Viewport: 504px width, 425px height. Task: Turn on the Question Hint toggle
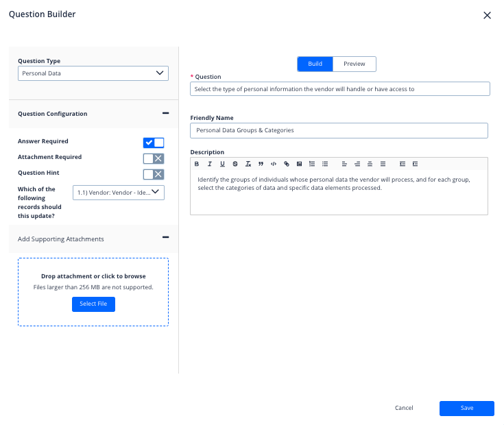click(x=154, y=174)
